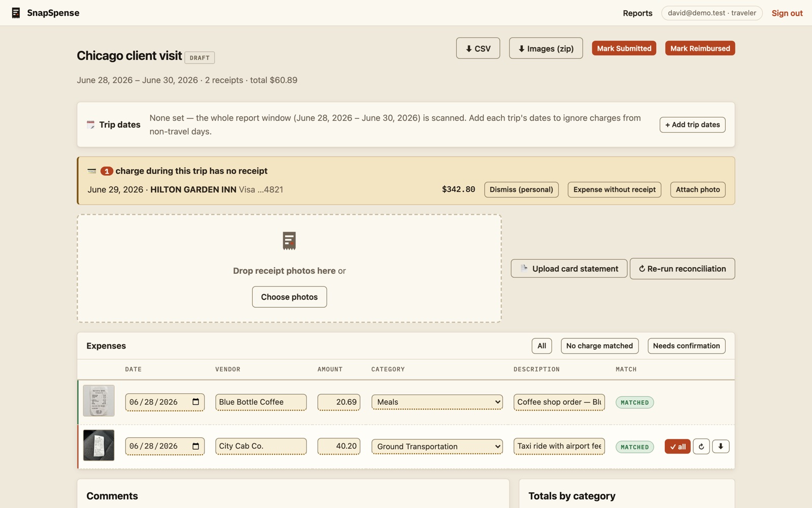Open the Blue Bottle Coffee receipt thumbnail
This screenshot has height=508, width=812.
[x=98, y=401]
